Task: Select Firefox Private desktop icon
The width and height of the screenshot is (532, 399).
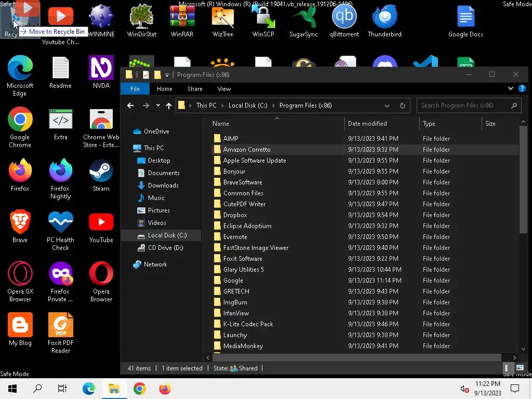Action: point(60,282)
